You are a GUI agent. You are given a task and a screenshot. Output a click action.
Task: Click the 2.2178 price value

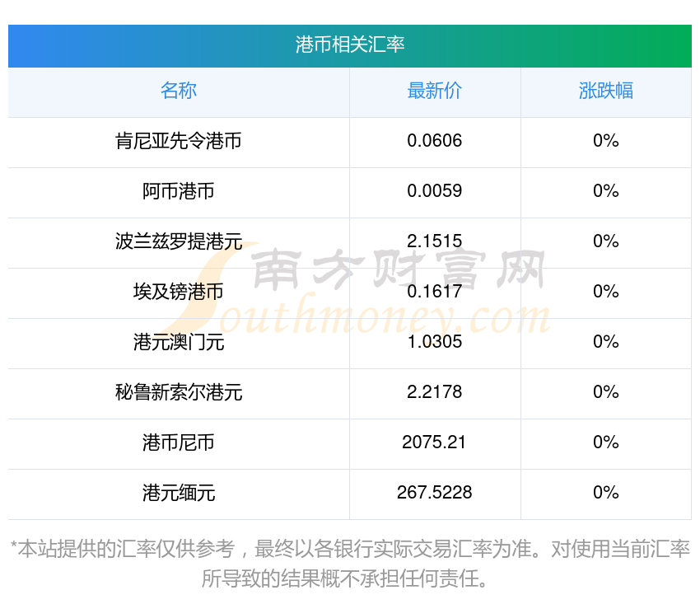tap(434, 391)
